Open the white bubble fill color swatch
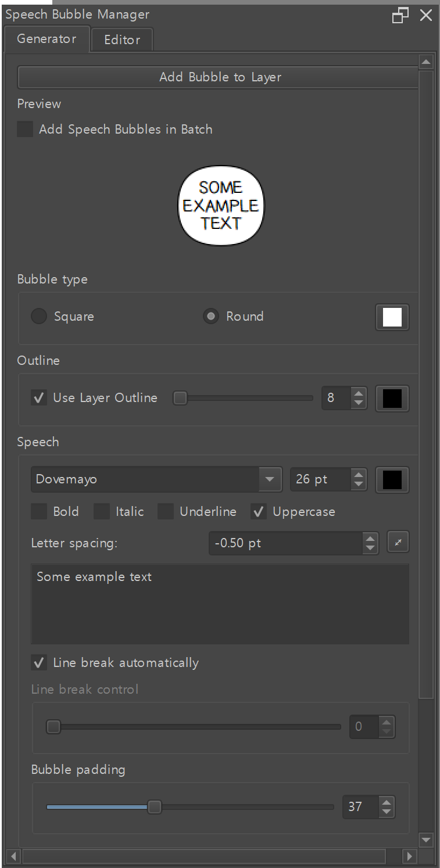Viewport: 440px width, 868px height. coord(392,317)
